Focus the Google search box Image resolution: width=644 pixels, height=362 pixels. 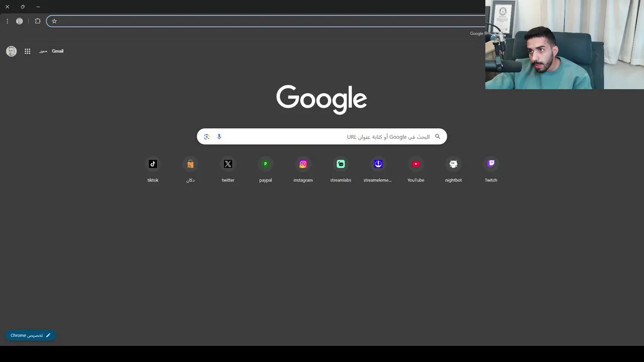pos(322,137)
